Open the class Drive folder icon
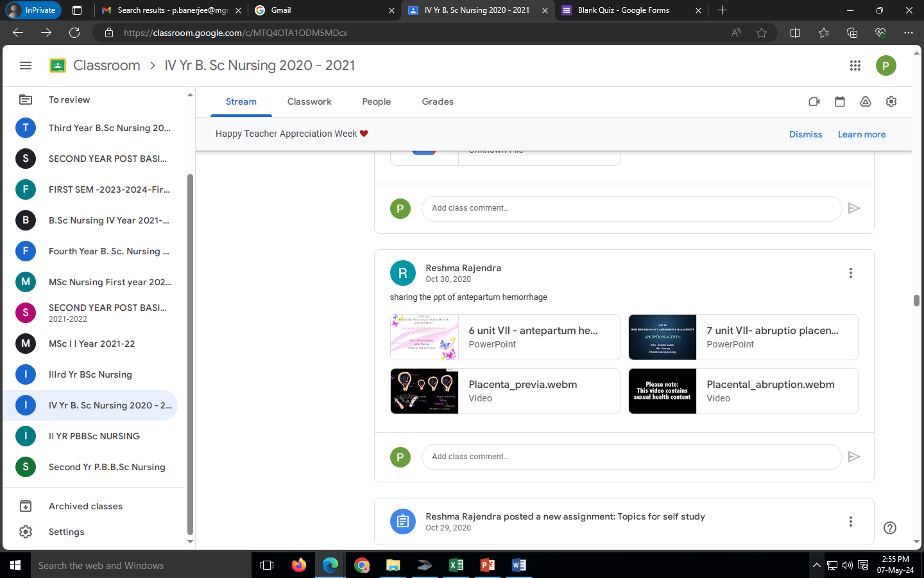 point(866,101)
